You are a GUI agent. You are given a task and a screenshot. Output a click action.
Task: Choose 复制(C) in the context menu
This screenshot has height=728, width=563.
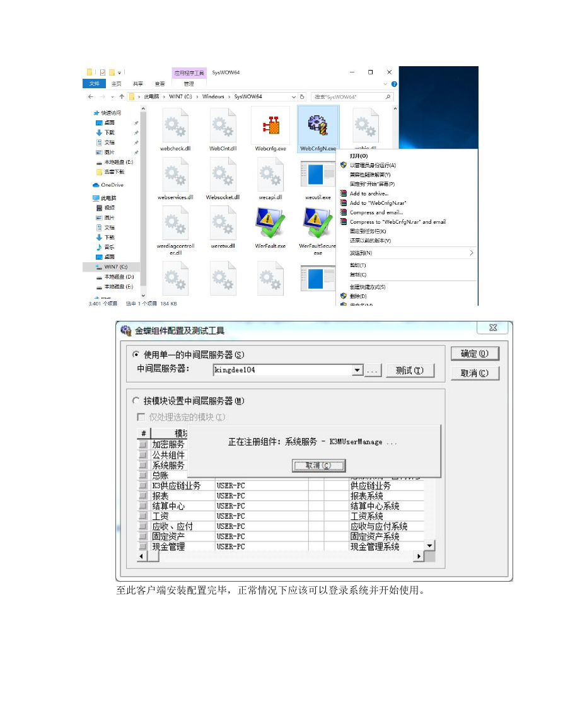[357, 274]
